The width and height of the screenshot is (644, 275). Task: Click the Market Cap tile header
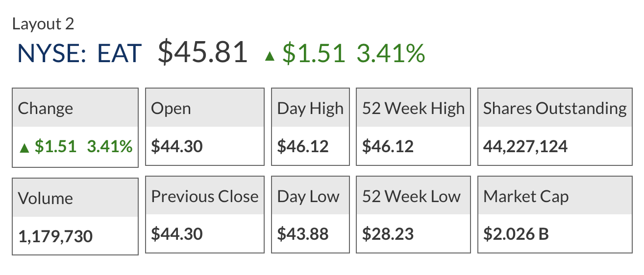[x=526, y=196]
